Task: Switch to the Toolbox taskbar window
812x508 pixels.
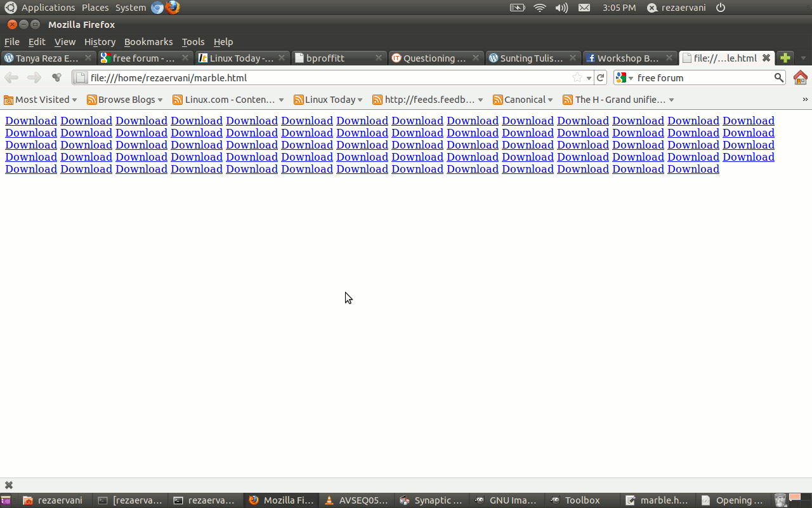Action: [583, 500]
